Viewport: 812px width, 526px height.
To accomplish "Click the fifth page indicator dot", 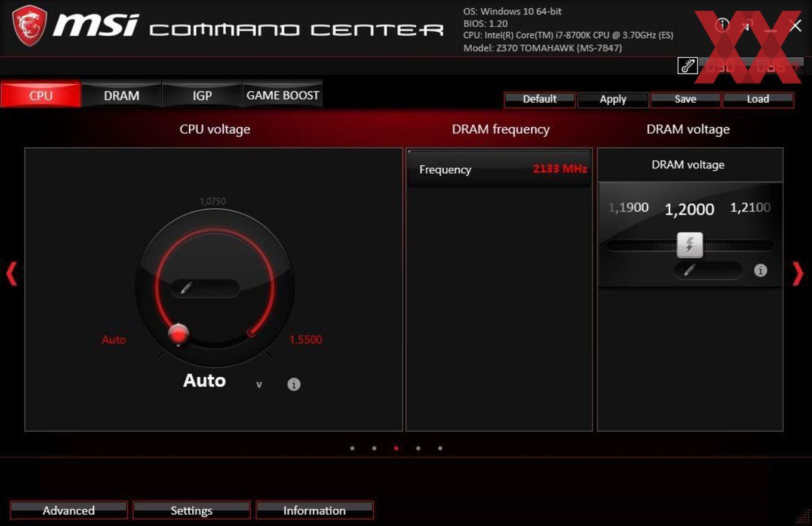I will coord(440,448).
